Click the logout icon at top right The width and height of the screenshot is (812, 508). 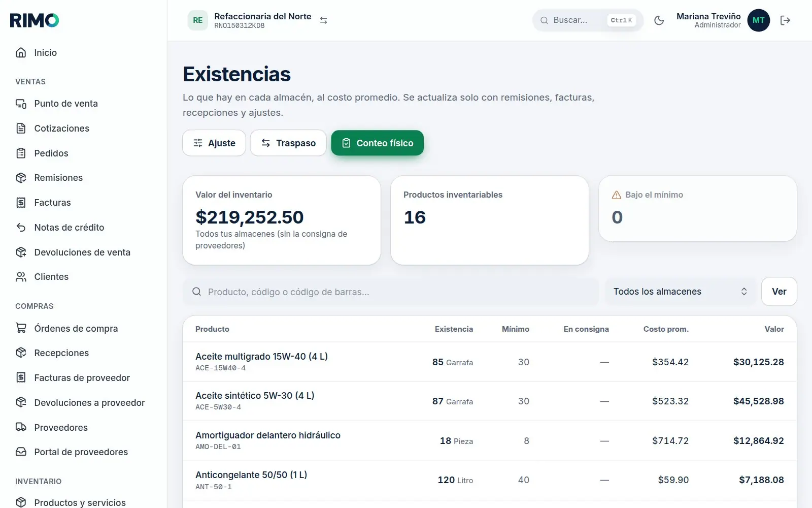coord(785,20)
